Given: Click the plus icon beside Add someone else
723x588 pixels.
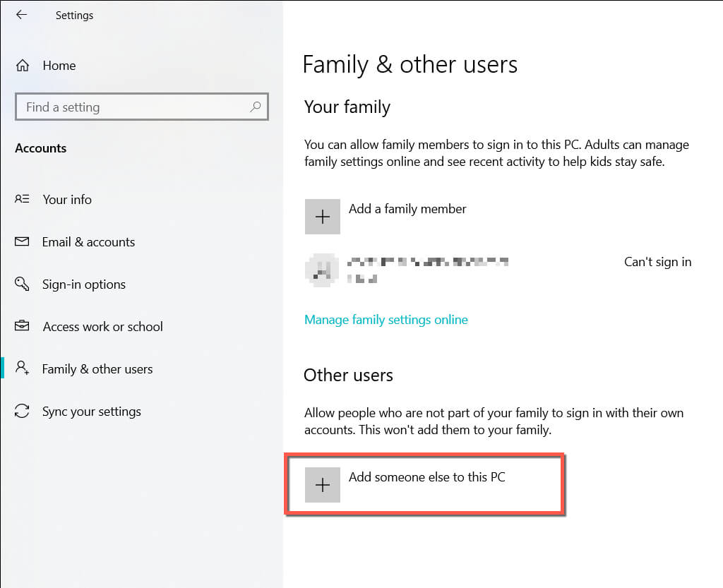Looking at the screenshot, I should 322,485.
